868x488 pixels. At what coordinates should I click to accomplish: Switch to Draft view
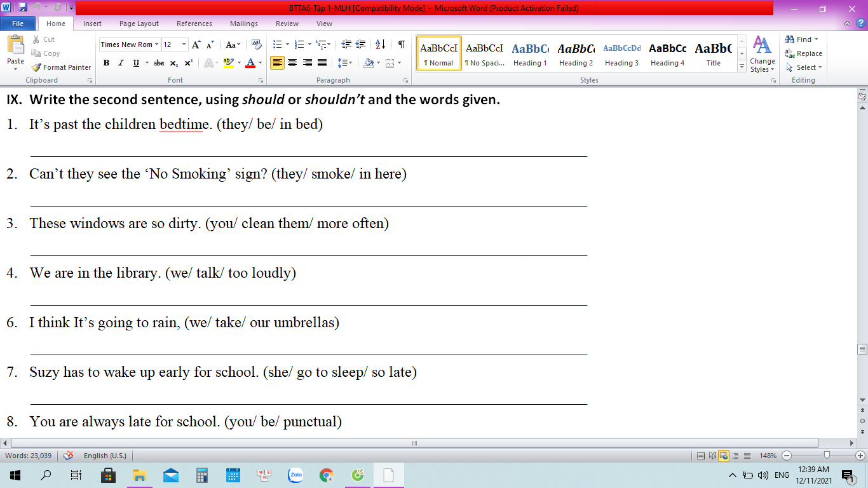[x=747, y=456]
